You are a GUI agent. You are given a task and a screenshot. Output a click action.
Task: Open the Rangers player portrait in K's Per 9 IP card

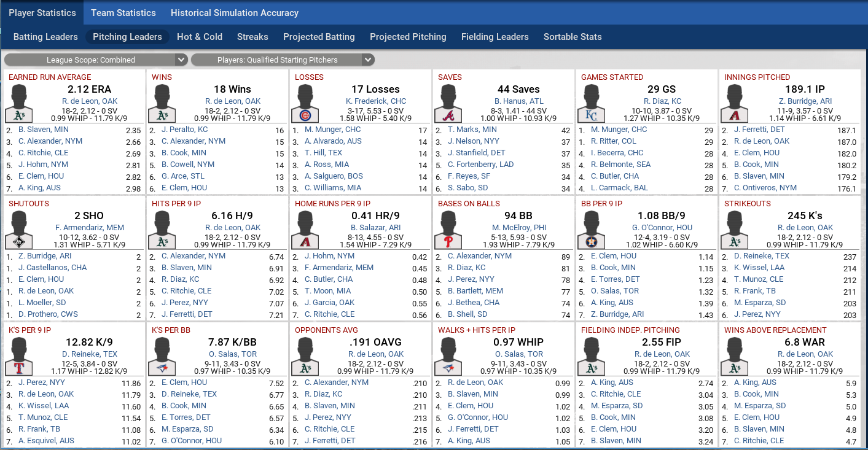pyautogui.click(x=18, y=356)
